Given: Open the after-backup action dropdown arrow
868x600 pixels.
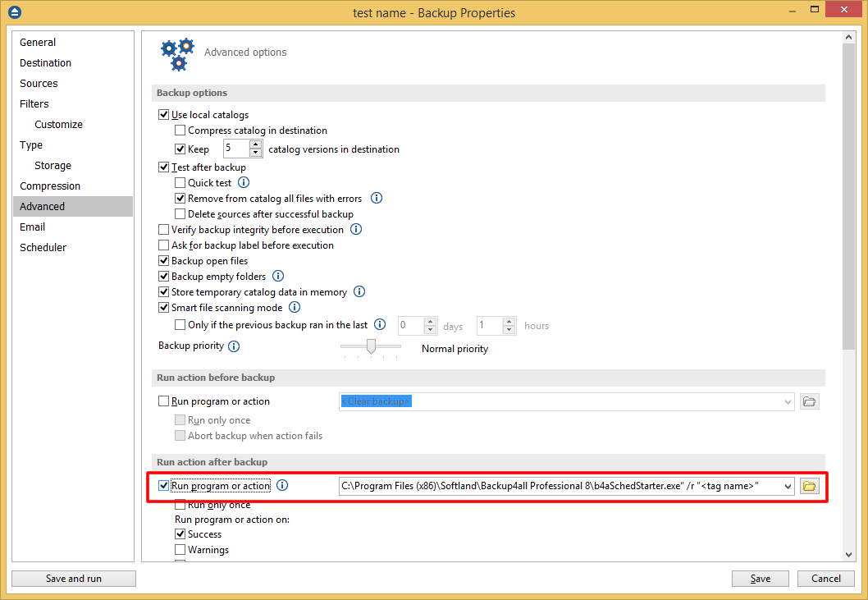Looking at the screenshot, I should tap(788, 487).
